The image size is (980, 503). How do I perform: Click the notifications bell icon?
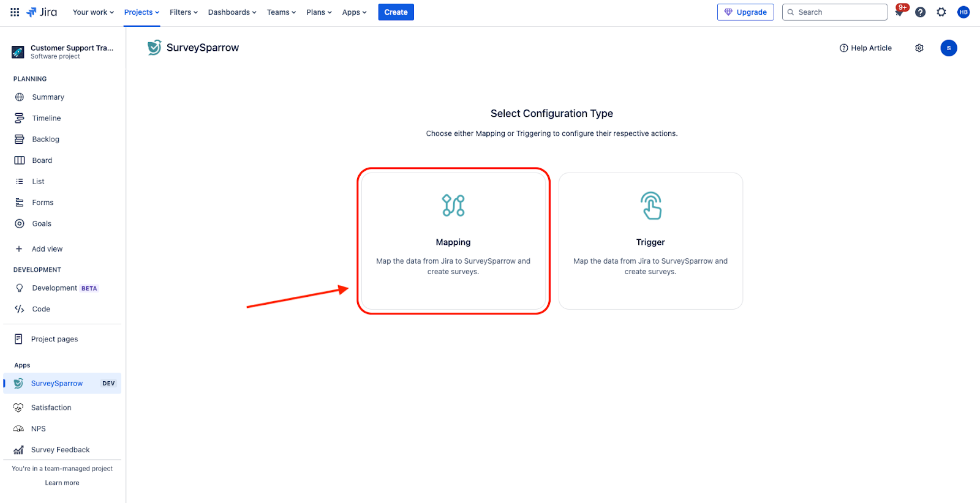tap(899, 12)
